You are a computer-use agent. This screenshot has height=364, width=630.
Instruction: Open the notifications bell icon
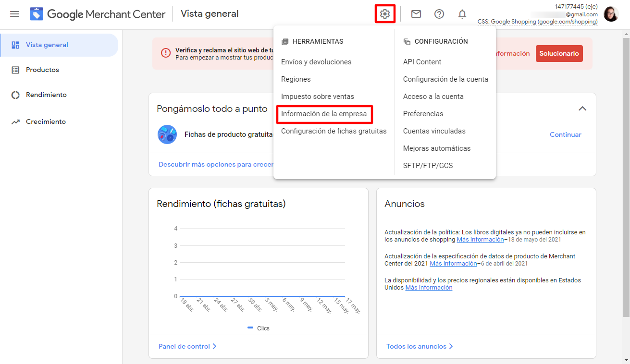pyautogui.click(x=462, y=14)
